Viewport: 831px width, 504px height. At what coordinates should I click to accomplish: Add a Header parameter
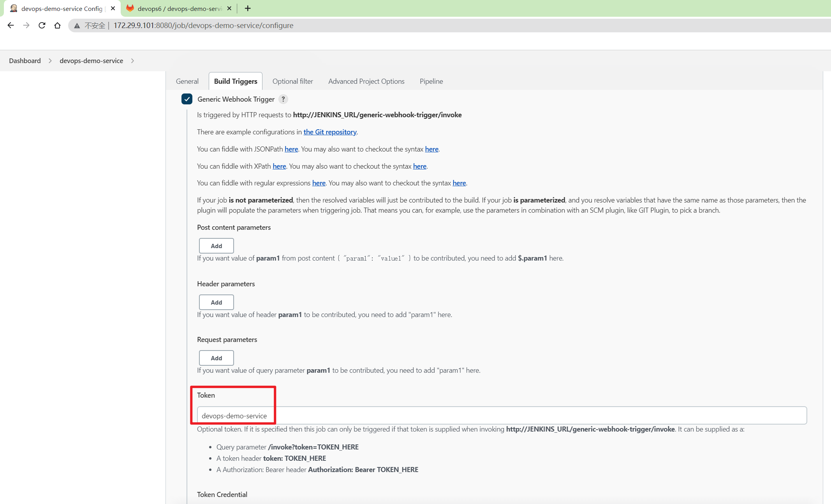point(217,302)
